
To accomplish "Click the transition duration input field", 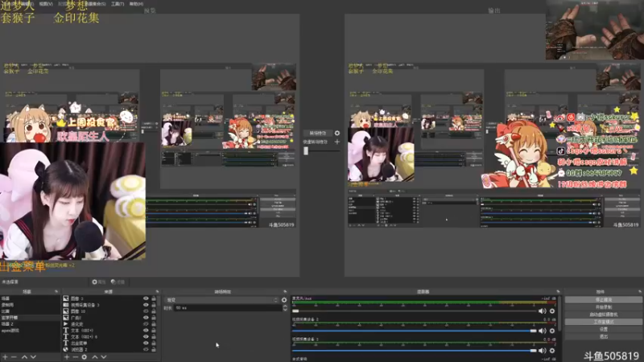I will [x=228, y=307].
